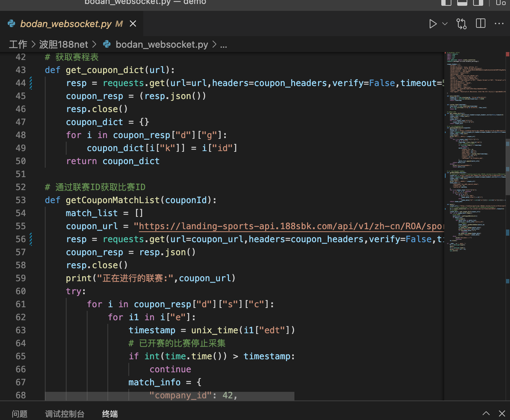Toggle panel layout icon in title bar
The width and height of the screenshot is (510, 420).
[x=462, y=2]
